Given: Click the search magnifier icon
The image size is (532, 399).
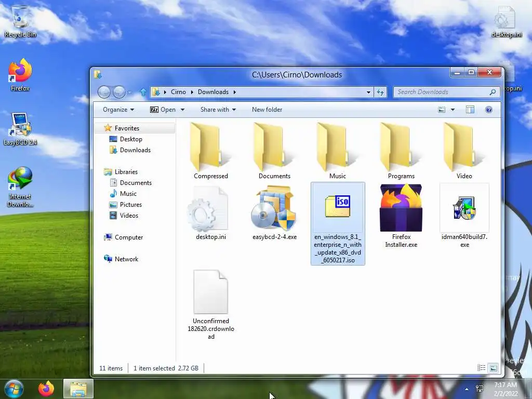Looking at the screenshot, I should click(x=493, y=92).
